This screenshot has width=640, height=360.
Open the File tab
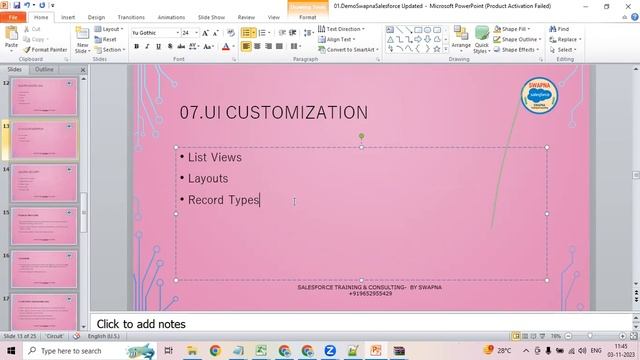point(13,17)
